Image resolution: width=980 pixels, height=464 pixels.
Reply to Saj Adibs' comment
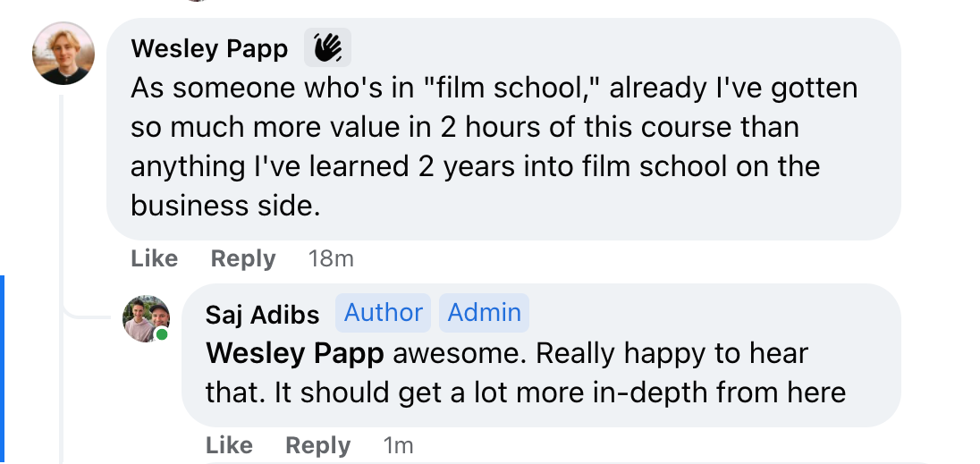[317, 445]
